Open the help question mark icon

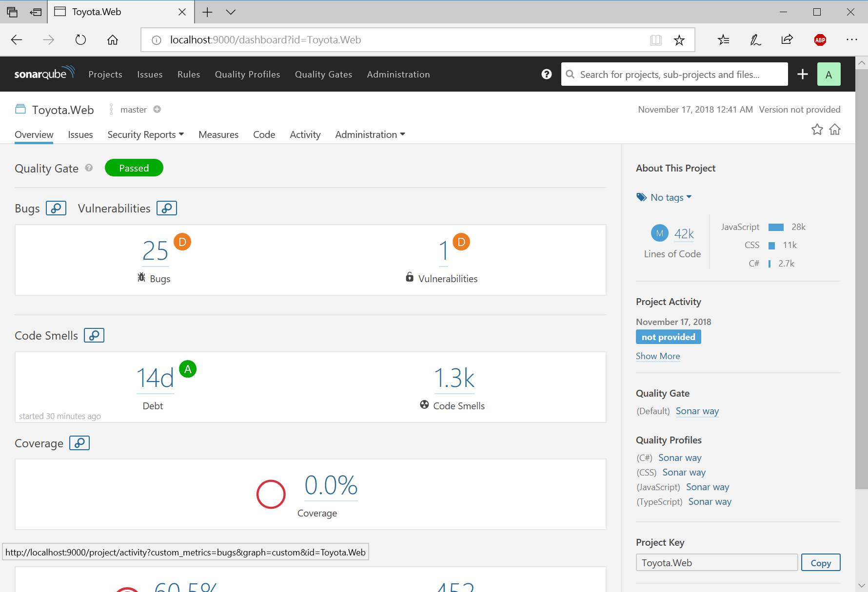[547, 74]
